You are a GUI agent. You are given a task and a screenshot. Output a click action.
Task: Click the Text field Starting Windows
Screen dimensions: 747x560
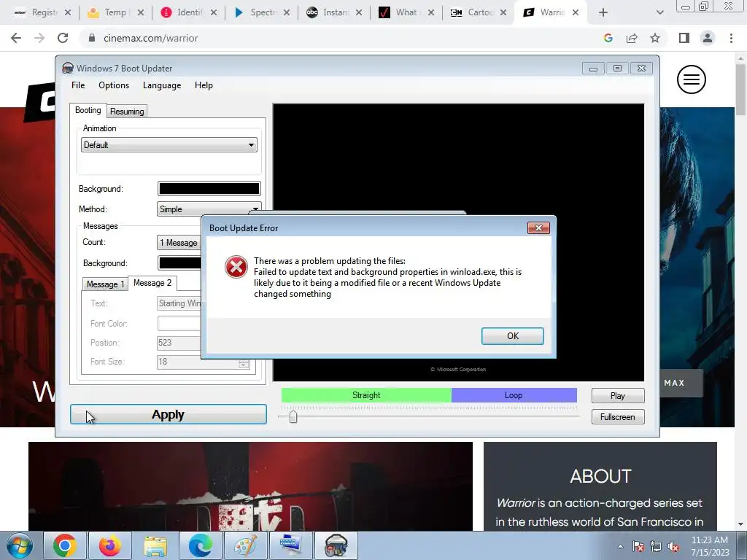[179, 303]
